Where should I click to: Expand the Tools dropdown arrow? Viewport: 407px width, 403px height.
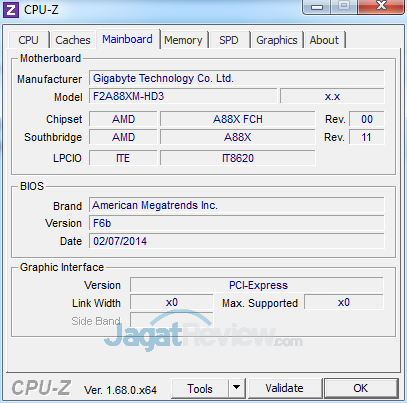click(237, 388)
